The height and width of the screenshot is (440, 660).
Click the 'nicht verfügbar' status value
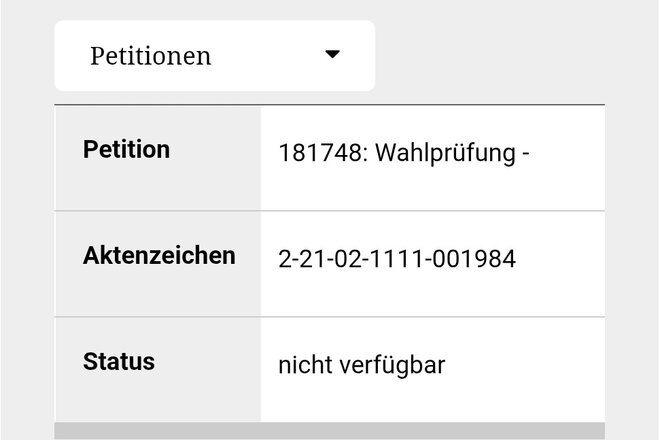[362, 365]
